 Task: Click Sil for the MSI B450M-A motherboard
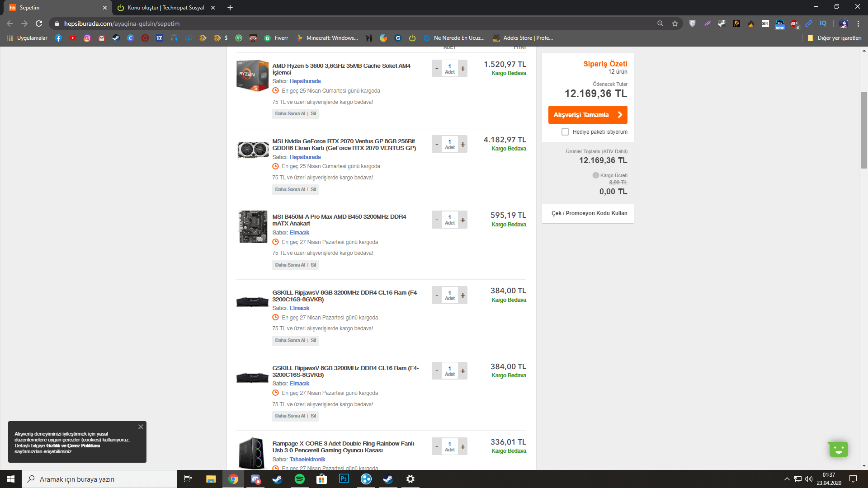[x=313, y=265]
